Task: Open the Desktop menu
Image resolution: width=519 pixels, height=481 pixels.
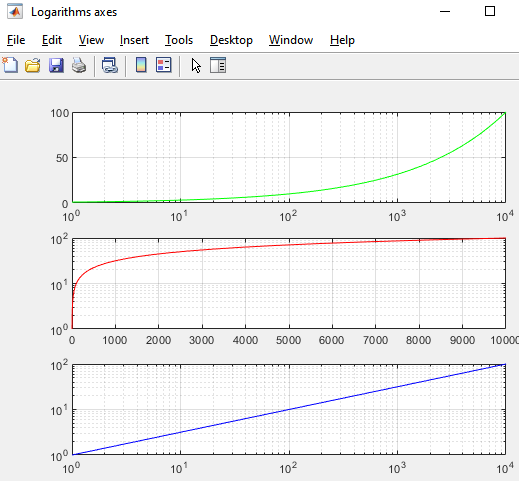Action: pos(231,40)
